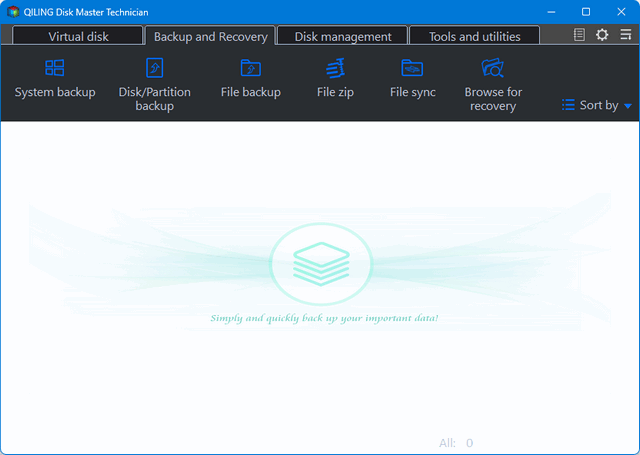
Task: Switch to the Virtual disk tab
Action: tap(78, 36)
